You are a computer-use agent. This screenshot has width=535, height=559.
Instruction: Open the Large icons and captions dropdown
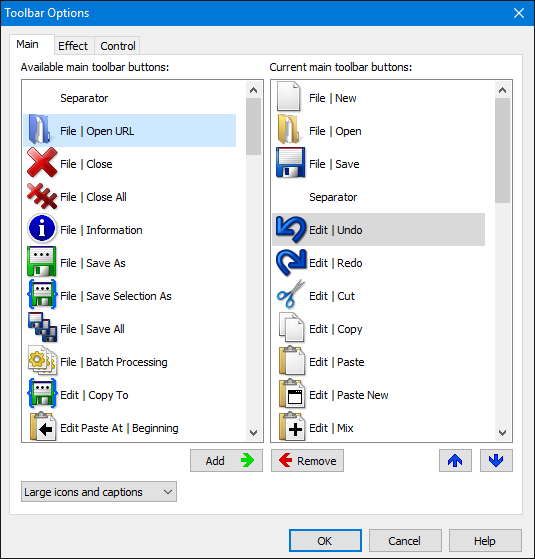click(99, 492)
